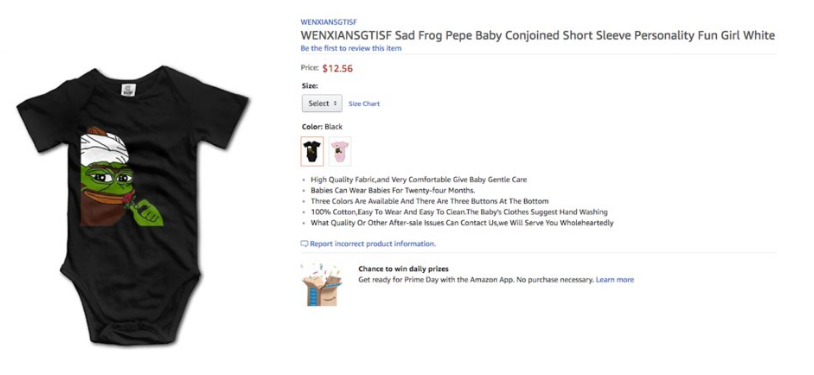Click the 100% Cotton bullet point text

(459, 212)
